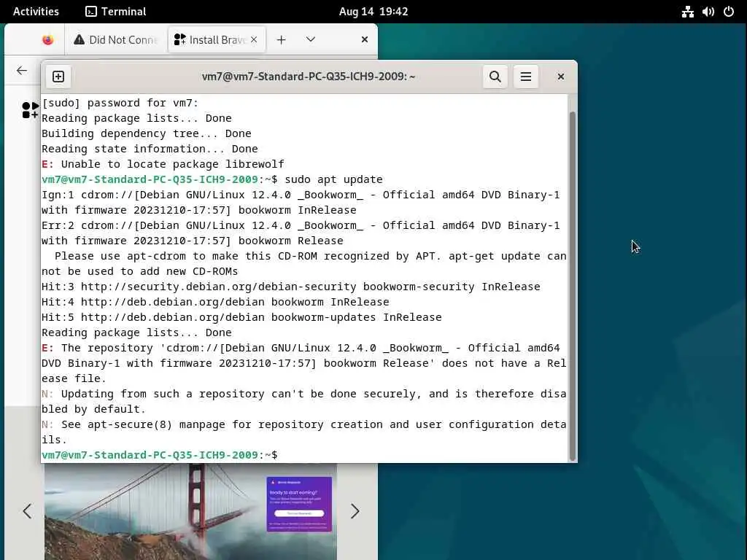Click 'Unable to locate package librewolf'
747x560 pixels.
click(172, 164)
